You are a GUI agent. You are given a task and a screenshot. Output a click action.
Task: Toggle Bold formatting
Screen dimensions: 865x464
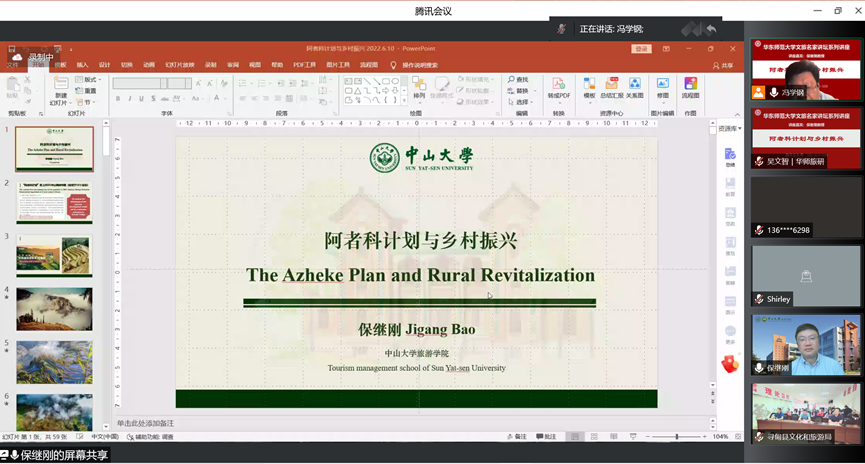118,98
